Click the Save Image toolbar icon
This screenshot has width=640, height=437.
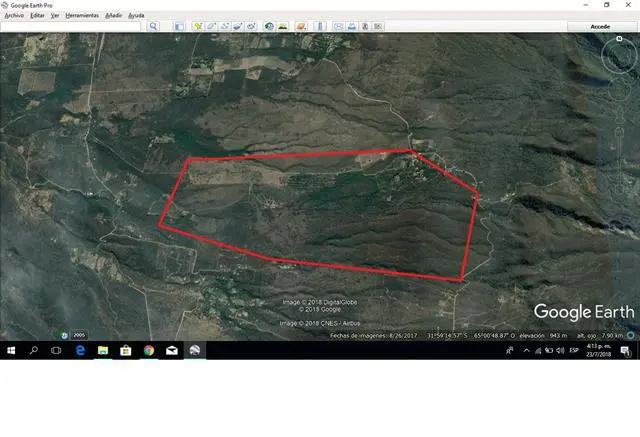point(365,27)
